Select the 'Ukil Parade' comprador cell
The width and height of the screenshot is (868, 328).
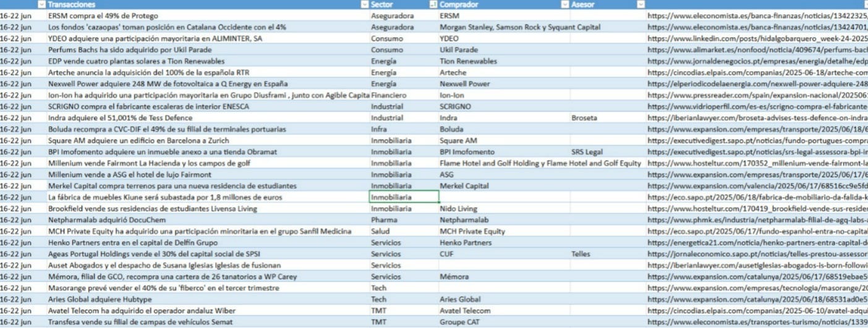click(503, 49)
